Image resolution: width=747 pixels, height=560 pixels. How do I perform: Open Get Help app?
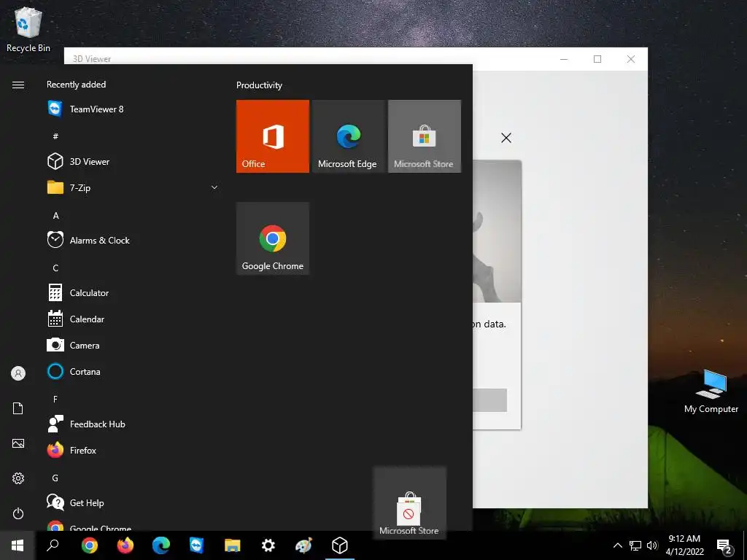[131, 503]
